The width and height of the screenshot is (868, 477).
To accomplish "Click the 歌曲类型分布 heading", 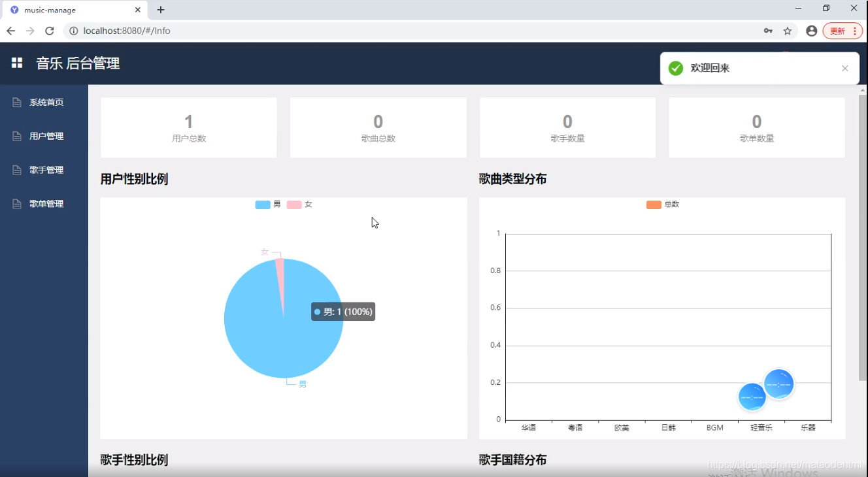I will click(513, 179).
